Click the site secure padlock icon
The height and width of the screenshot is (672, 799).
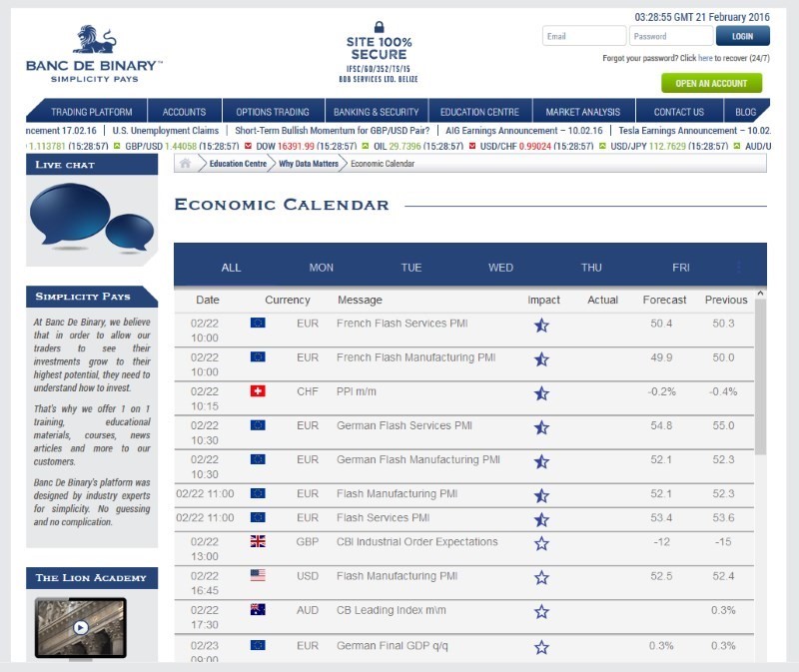coord(379,27)
